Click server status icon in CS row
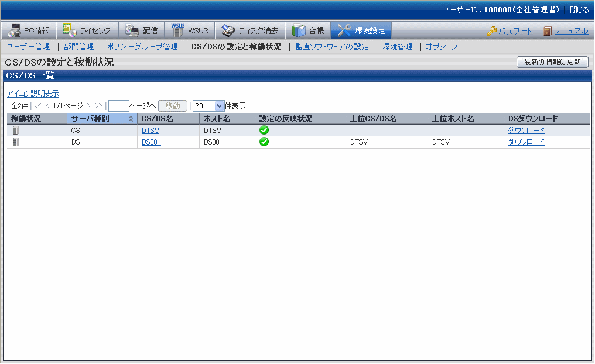 [x=16, y=131]
